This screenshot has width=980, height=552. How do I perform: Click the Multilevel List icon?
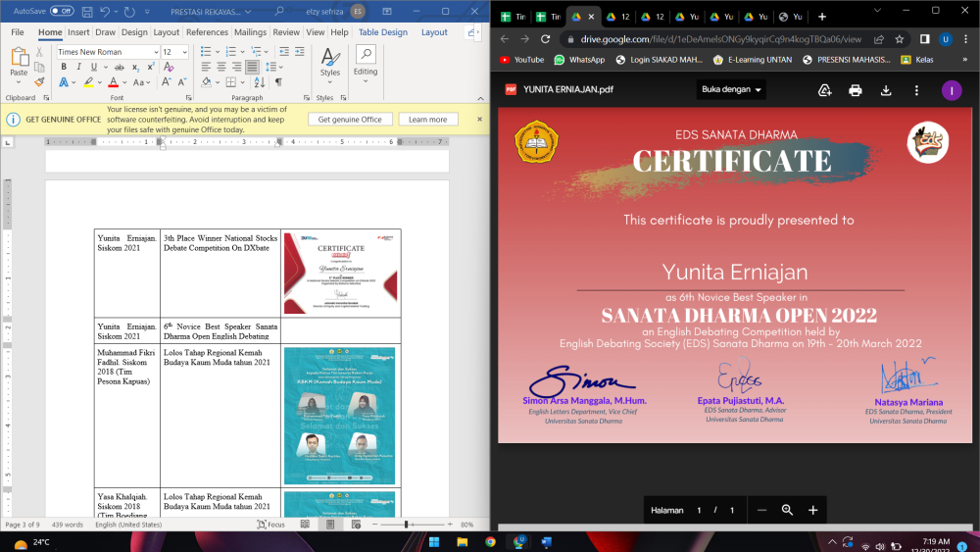256,51
